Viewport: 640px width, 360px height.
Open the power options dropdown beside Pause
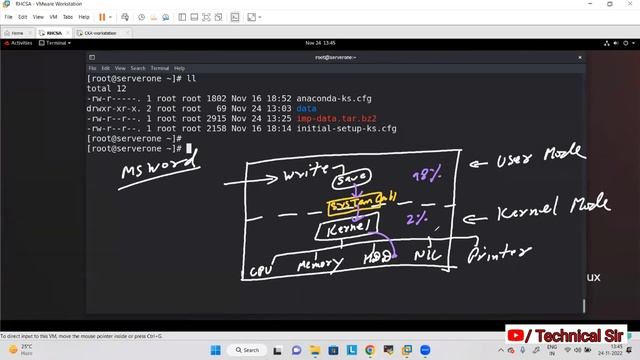click(x=110, y=17)
